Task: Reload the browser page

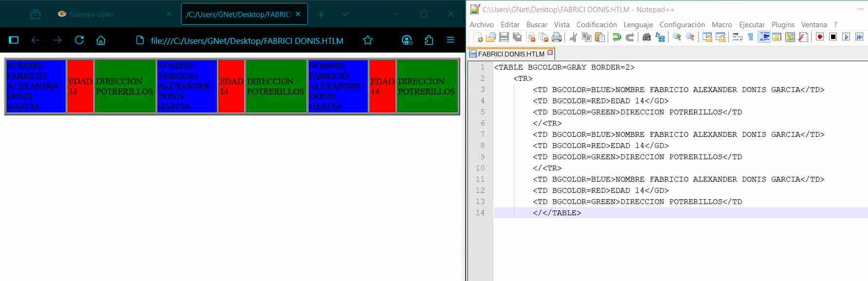Action: pyautogui.click(x=79, y=40)
